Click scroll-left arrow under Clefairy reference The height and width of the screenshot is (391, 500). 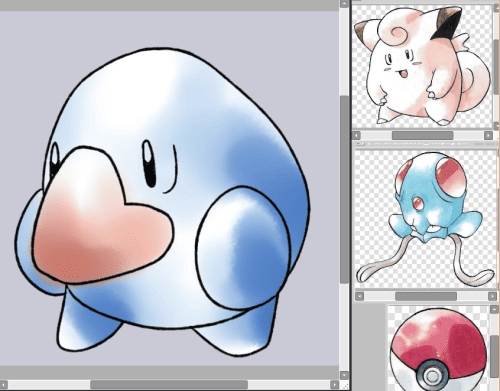pos(356,135)
